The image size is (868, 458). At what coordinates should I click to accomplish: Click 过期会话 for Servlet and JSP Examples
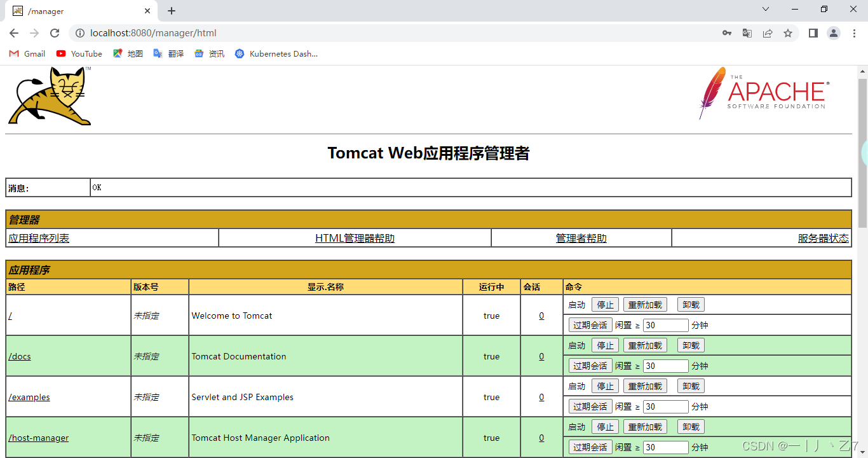coord(590,406)
